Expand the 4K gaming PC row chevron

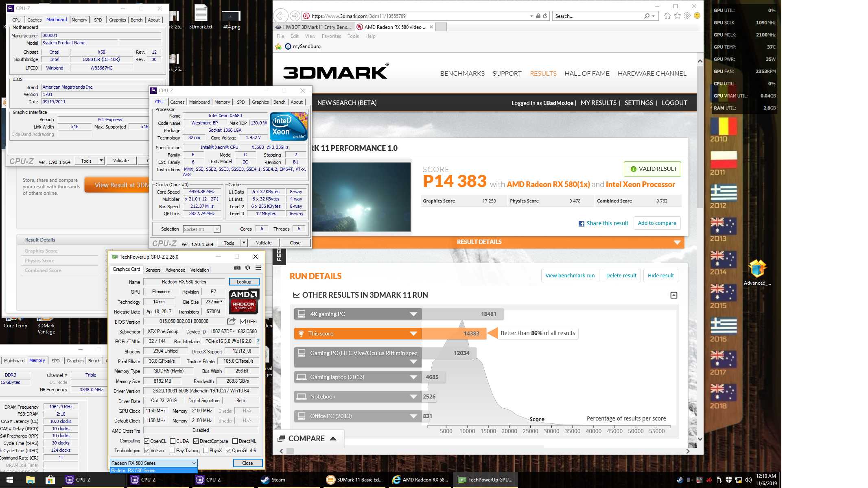[x=413, y=314]
